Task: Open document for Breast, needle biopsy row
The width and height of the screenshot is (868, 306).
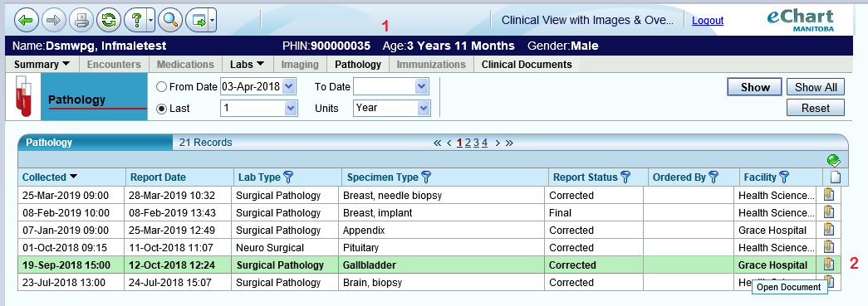Action: tap(828, 194)
